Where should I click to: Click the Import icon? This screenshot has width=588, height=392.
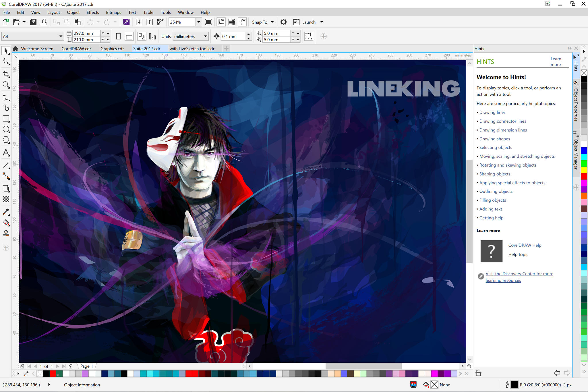pyautogui.click(x=139, y=22)
